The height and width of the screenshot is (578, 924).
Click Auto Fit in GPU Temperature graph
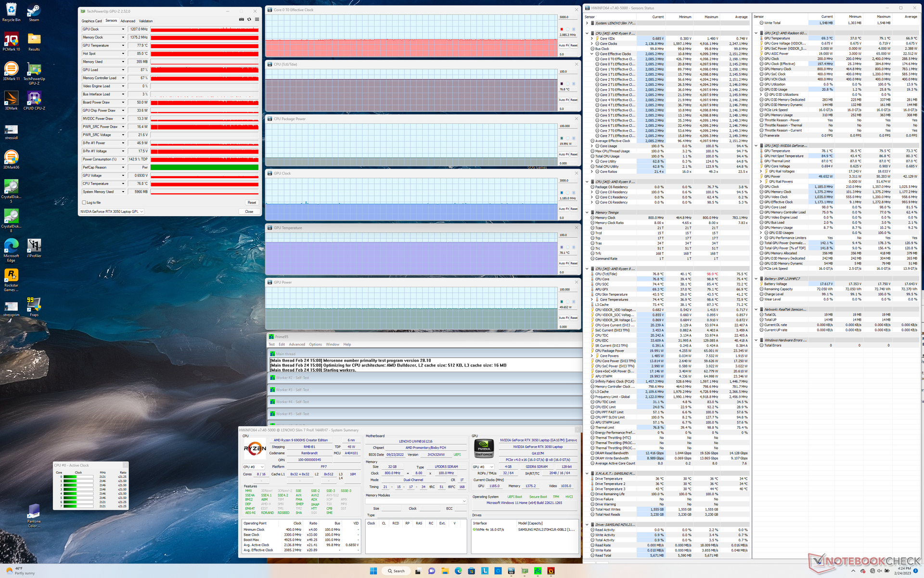click(x=564, y=263)
